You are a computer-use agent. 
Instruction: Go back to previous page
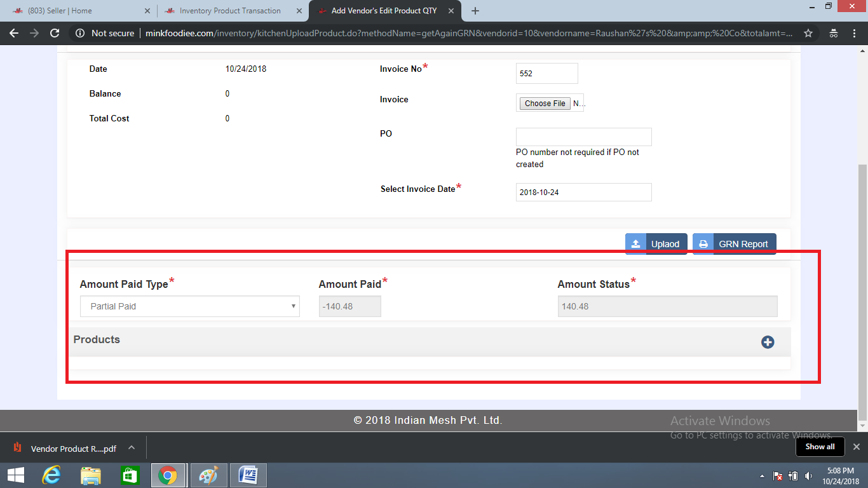click(14, 33)
